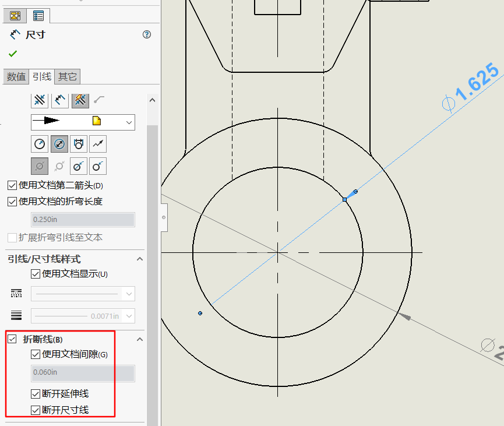Select the radius dimension leader icon

[39, 143]
